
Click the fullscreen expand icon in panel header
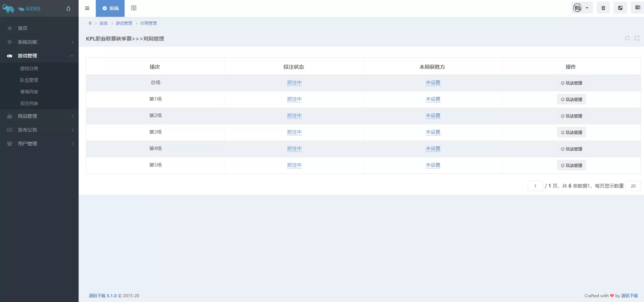[x=637, y=38]
